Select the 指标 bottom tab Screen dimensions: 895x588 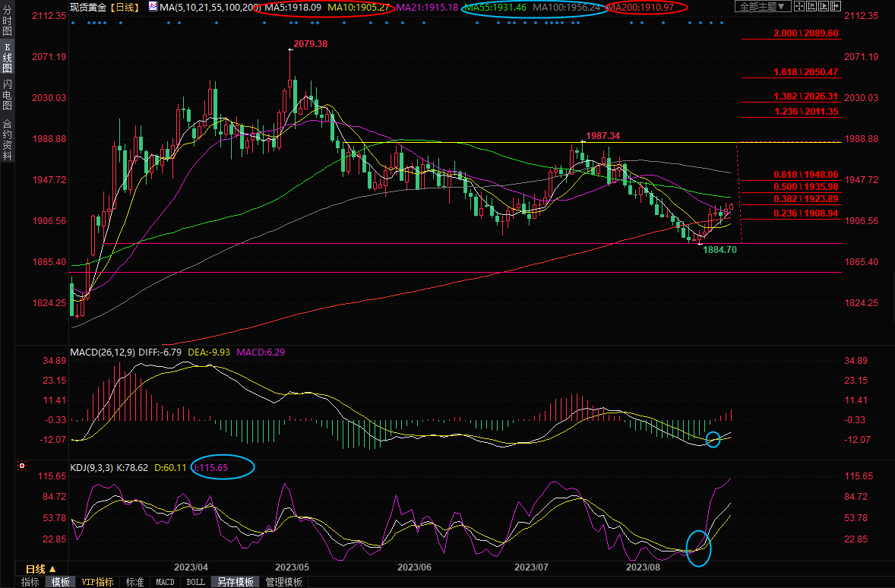pyautogui.click(x=30, y=582)
